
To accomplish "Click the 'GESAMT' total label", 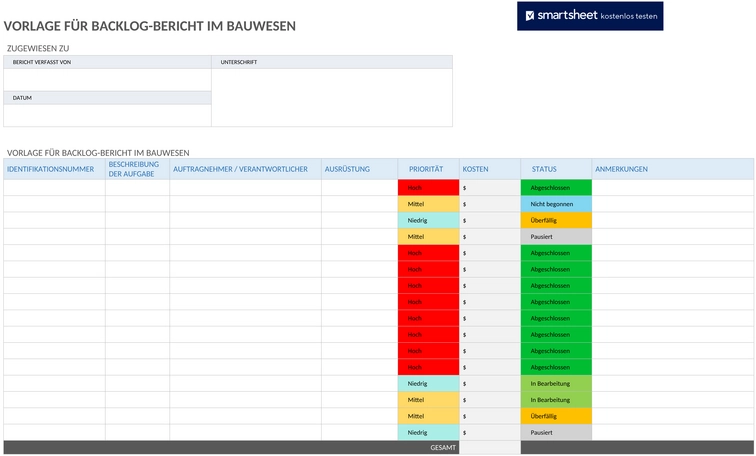I will pyautogui.click(x=443, y=448).
